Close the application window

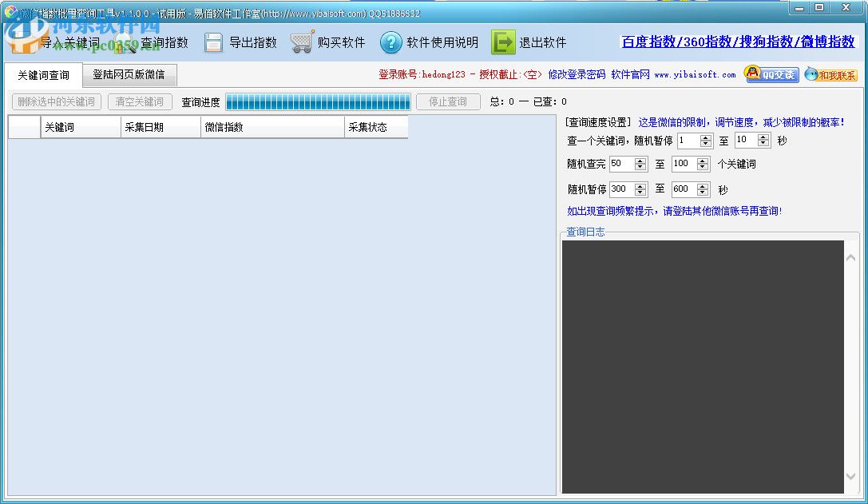(x=846, y=8)
